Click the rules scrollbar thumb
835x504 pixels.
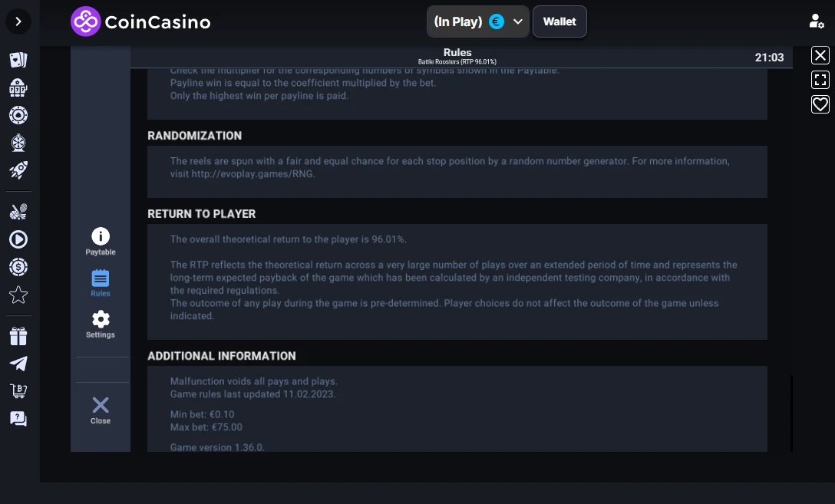[792, 413]
